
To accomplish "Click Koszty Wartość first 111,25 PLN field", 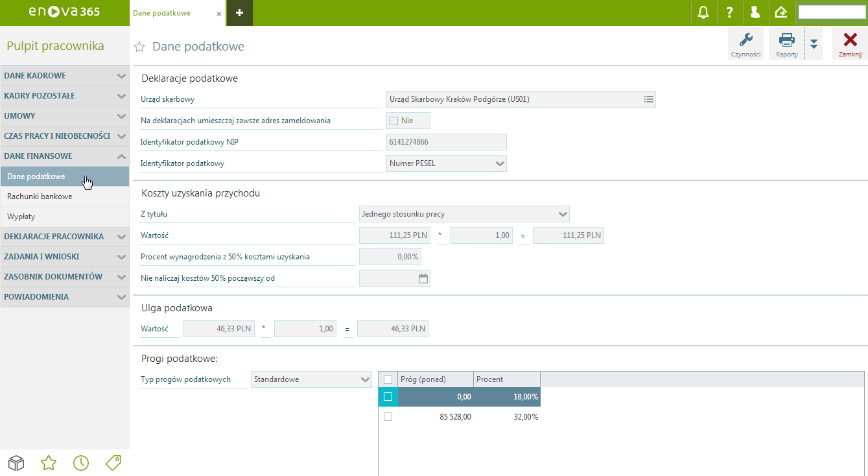I will (x=395, y=235).
